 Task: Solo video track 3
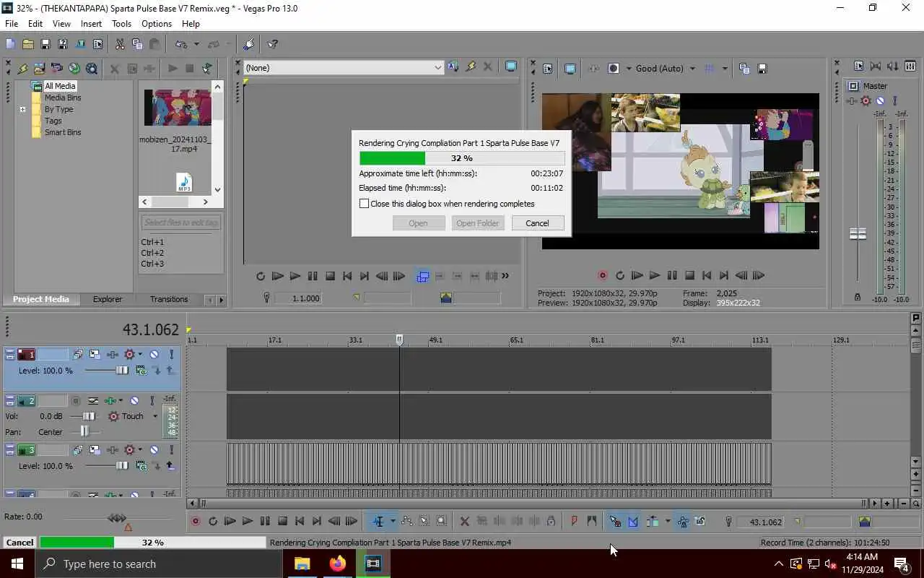[x=171, y=449]
